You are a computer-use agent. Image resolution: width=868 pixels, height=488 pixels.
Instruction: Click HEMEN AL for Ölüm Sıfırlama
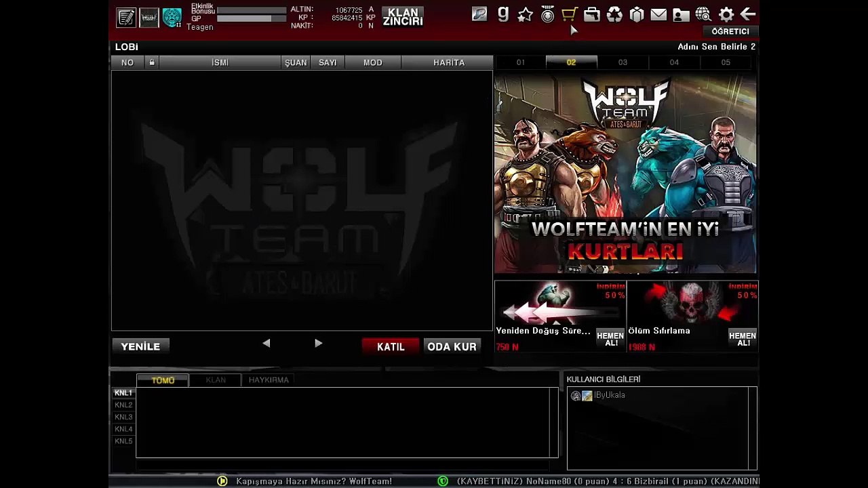coord(743,339)
